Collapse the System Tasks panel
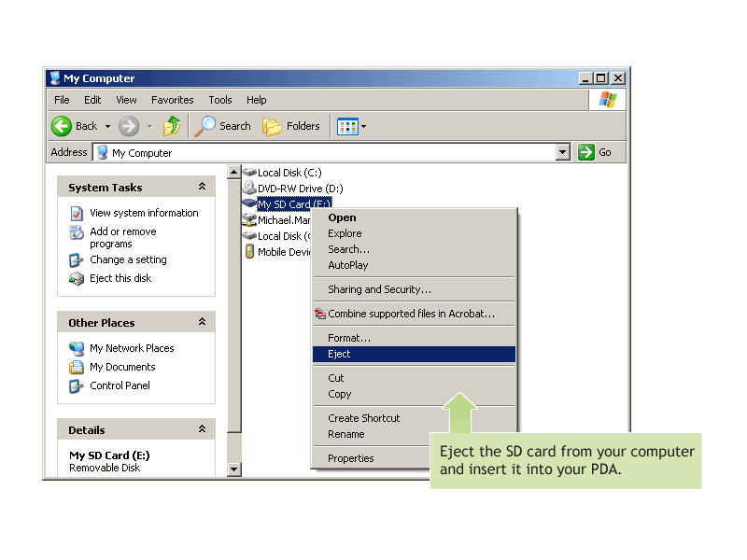Image resolution: width=747 pixels, height=560 pixels. [202, 187]
